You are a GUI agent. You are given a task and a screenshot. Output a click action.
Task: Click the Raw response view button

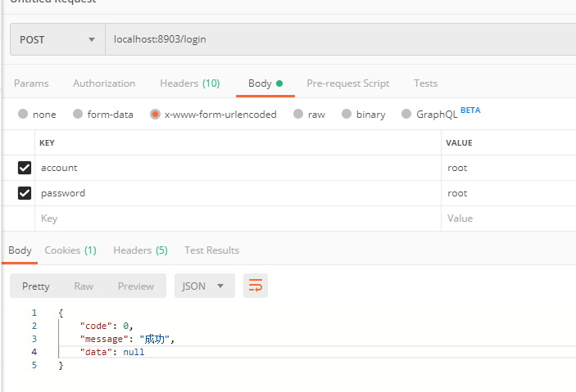coord(84,286)
